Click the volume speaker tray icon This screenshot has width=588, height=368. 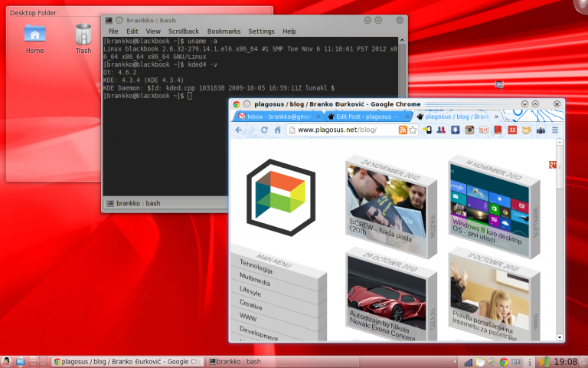tap(492, 363)
